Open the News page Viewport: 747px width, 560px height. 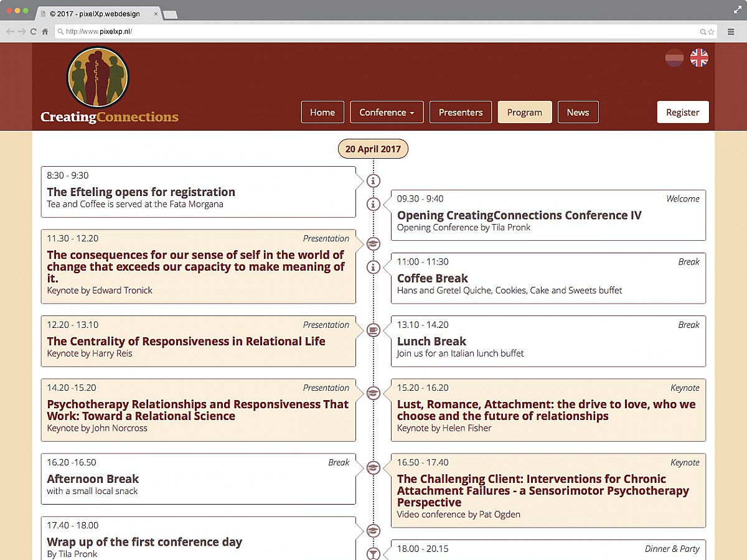[578, 113]
